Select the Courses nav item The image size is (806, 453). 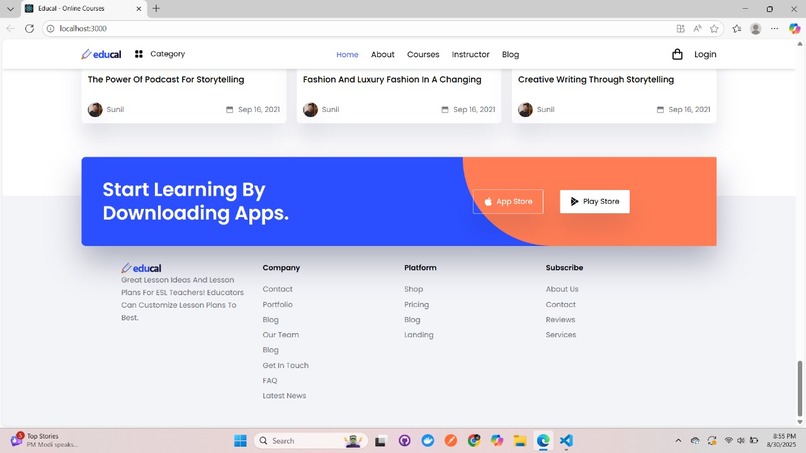click(423, 55)
